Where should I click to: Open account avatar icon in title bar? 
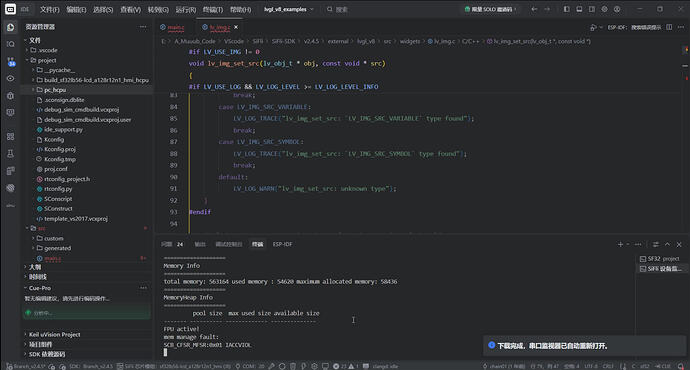click(x=617, y=9)
